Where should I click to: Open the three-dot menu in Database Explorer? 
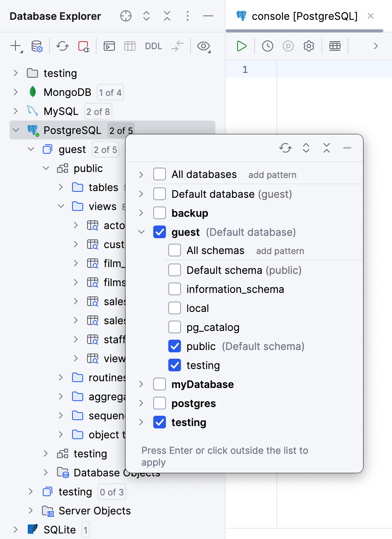[x=187, y=16]
